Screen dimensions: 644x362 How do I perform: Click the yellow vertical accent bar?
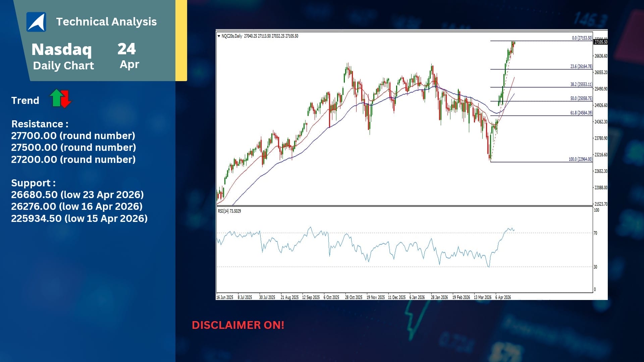[x=181, y=40]
